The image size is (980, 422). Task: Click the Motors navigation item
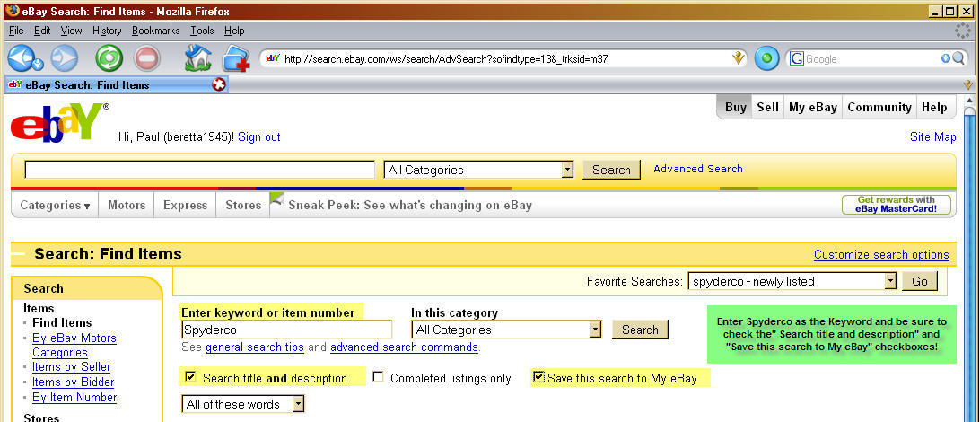[x=127, y=205]
